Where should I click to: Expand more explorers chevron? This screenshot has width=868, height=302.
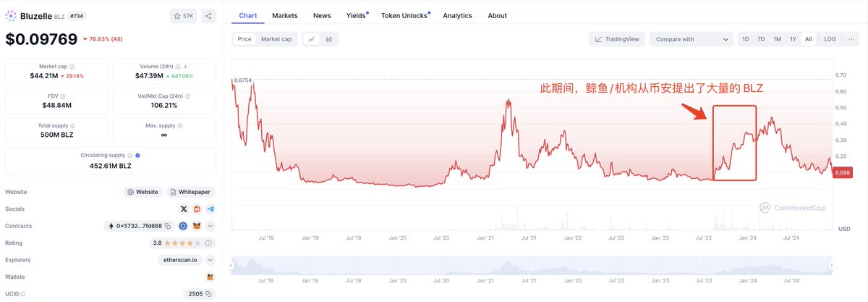coord(210,259)
